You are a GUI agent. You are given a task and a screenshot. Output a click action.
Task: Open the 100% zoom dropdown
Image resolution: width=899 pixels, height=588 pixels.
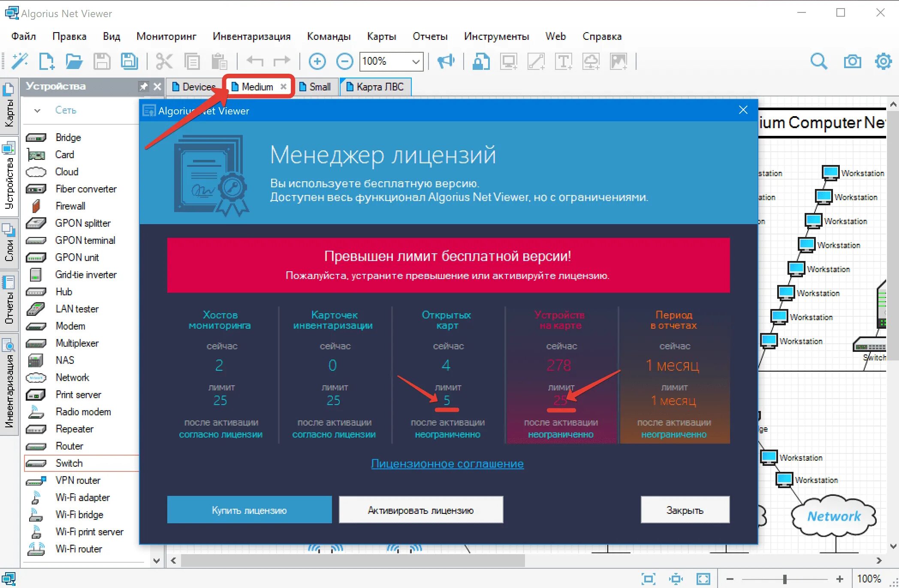415,61
